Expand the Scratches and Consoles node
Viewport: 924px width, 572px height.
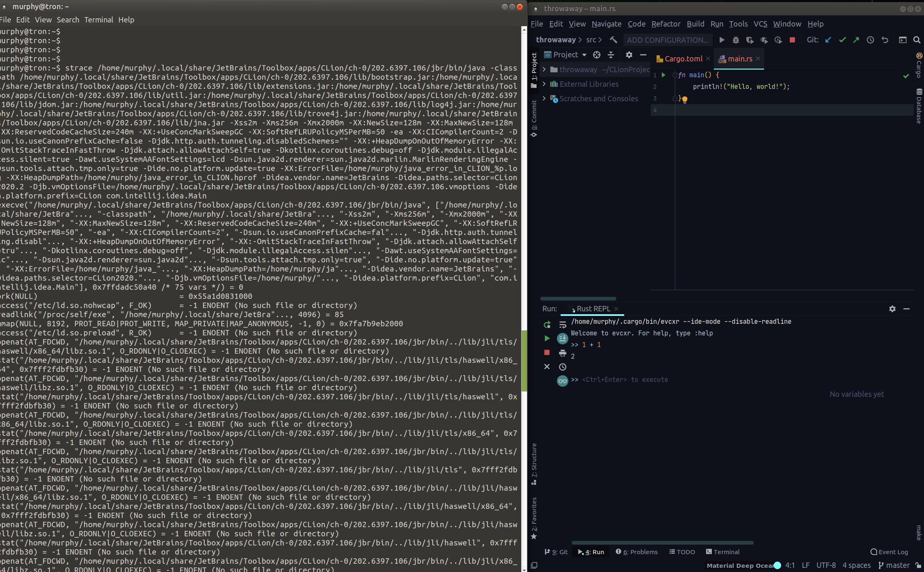pyautogui.click(x=544, y=98)
